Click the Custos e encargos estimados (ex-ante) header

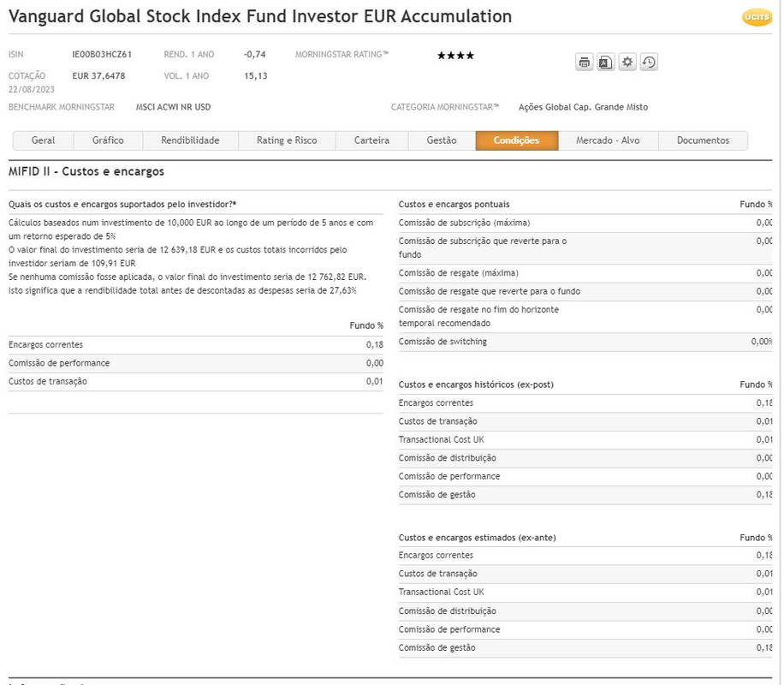pos(477,538)
